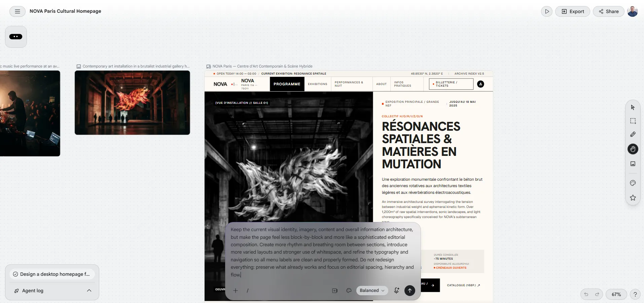Image resolution: width=644 pixels, height=303 pixels.
Task: Click the star favorites tool
Action: pyautogui.click(x=633, y=198)
